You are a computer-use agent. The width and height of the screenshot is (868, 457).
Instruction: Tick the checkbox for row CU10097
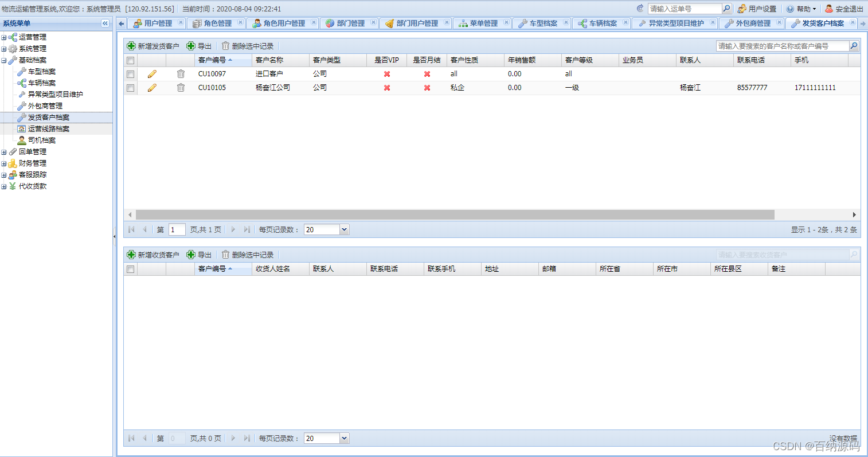[x=130, y=74]
